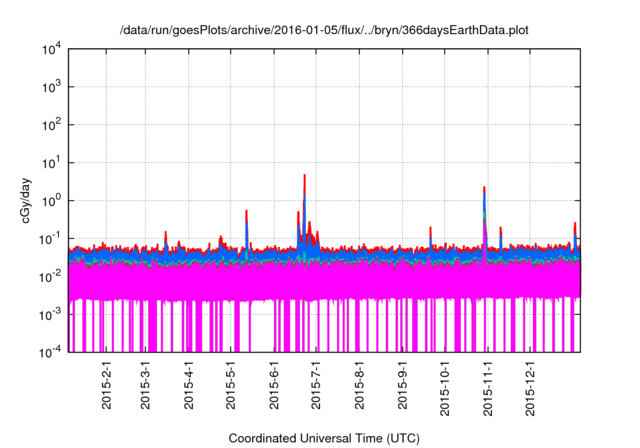The height and width of the screenshot is (448, 640).
Task: Click the 10^3 y-axis tick label
Action: [x=51, y=87]
